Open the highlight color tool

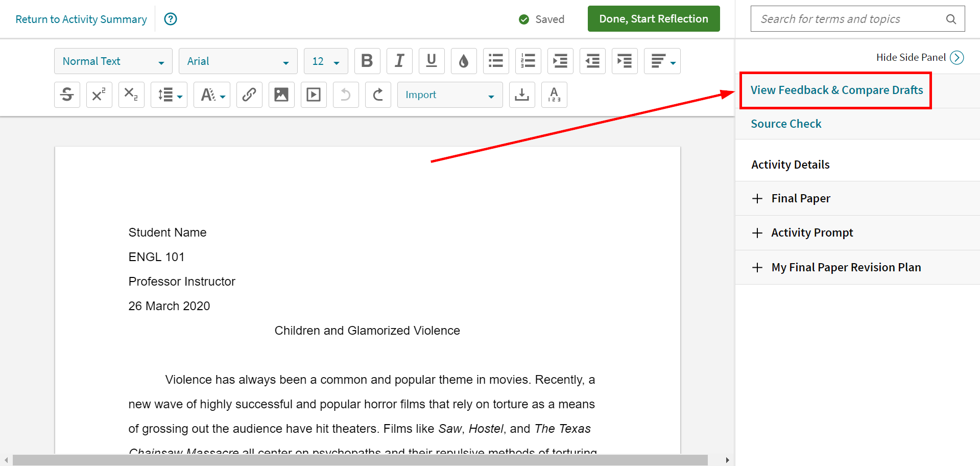(x=464, y=61)
